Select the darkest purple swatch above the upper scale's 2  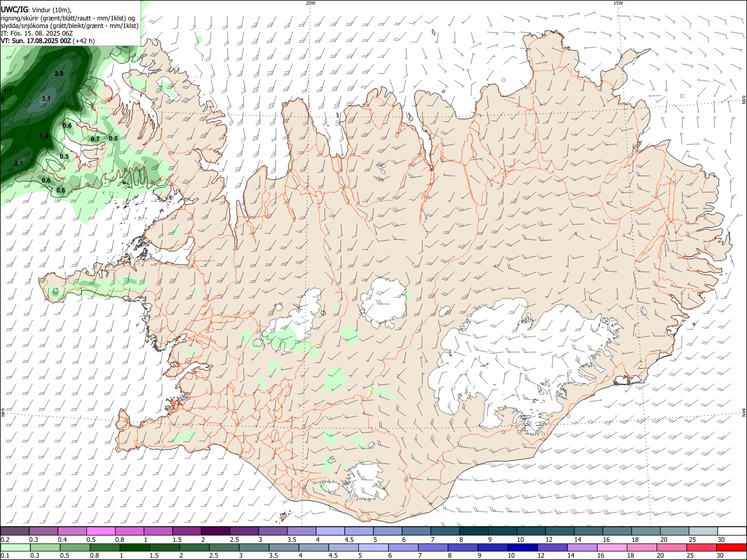tap(215, 531)
